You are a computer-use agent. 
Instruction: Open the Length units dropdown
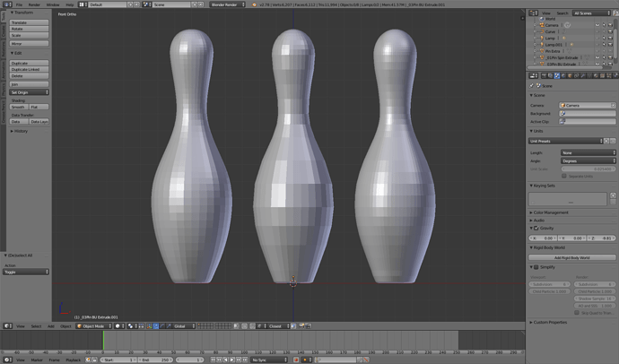tap(588, 152)
